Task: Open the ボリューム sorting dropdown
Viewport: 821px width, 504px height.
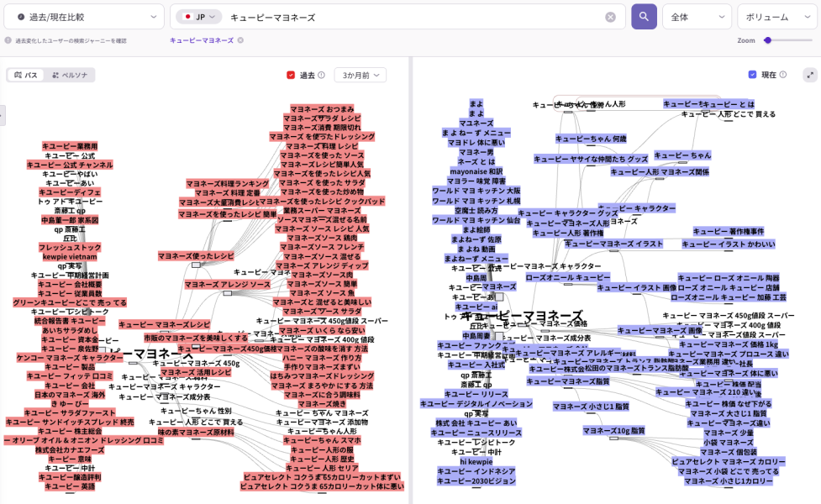Action: tap(777, 17)
